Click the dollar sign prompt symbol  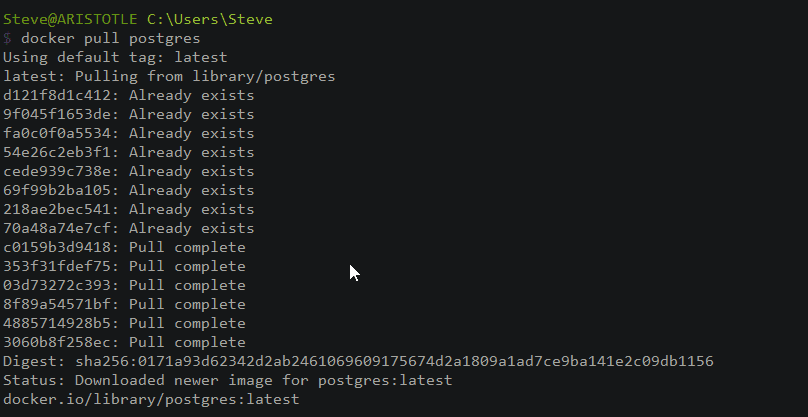click(7, 38)
